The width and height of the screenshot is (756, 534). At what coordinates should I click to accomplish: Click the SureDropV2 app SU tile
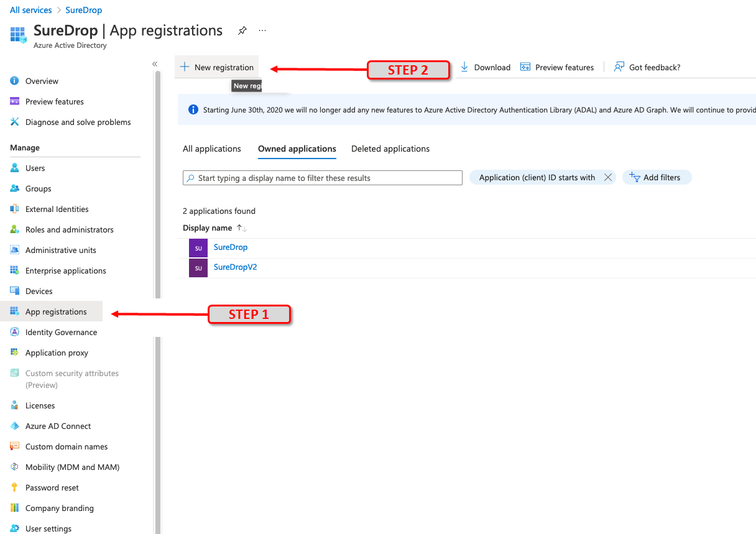click(x=198, y=268)
